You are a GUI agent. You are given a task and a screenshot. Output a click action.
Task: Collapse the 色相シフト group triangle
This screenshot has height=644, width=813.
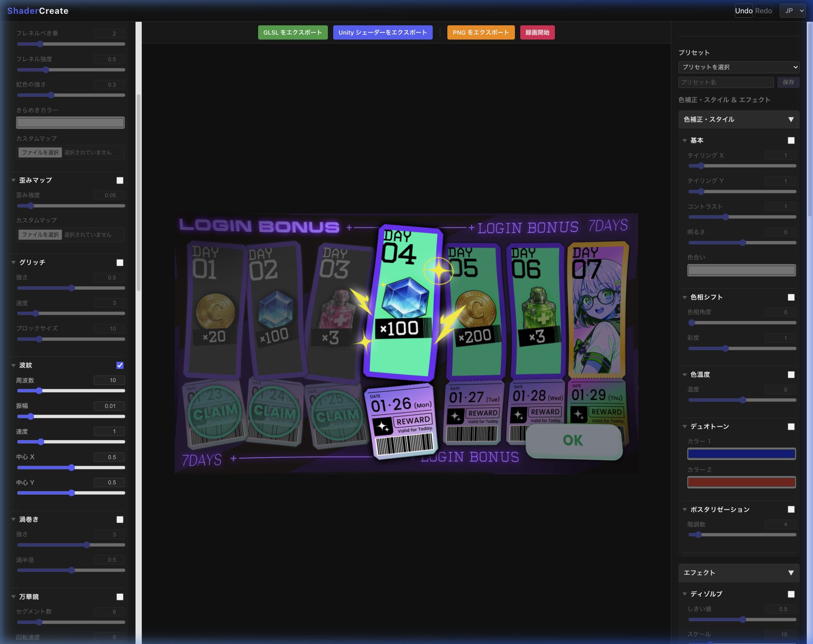685,297
